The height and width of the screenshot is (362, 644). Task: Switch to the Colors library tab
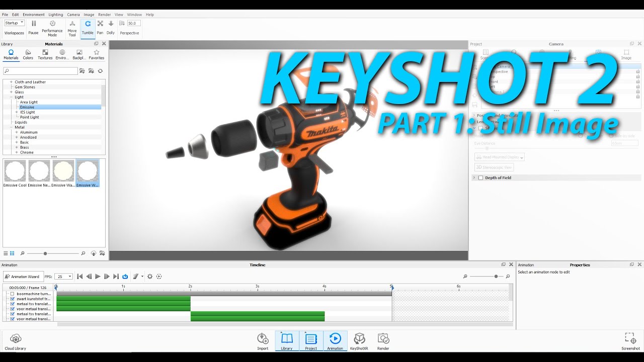(28, 55)
